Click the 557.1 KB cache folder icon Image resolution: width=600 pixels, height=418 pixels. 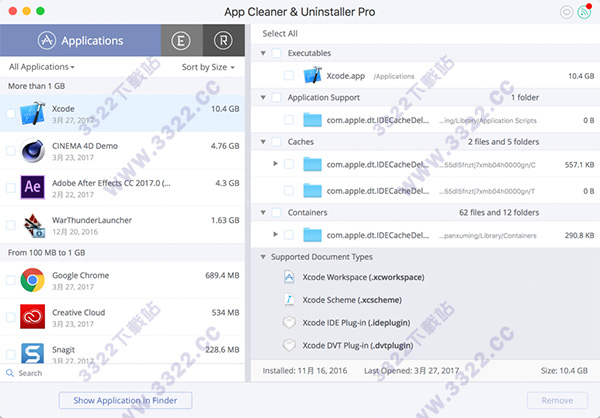point(312,164)
